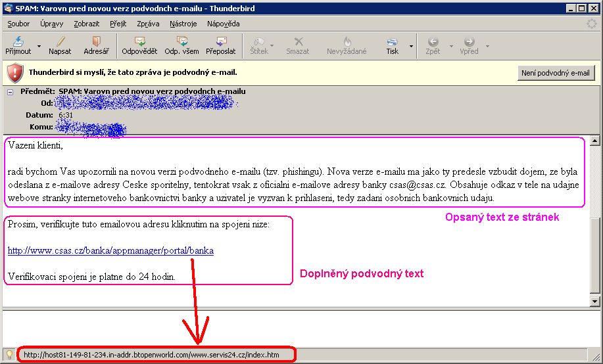
Task: Click the Zpět (back) icon
Action: point(433,41)
